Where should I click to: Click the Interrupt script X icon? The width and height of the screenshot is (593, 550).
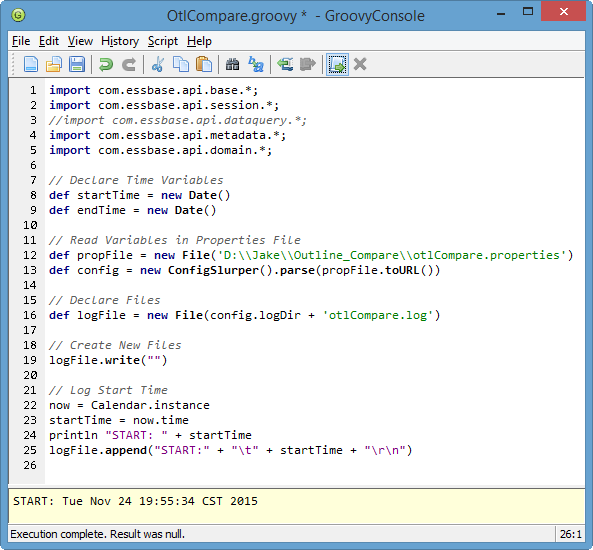tap(360, 64)
